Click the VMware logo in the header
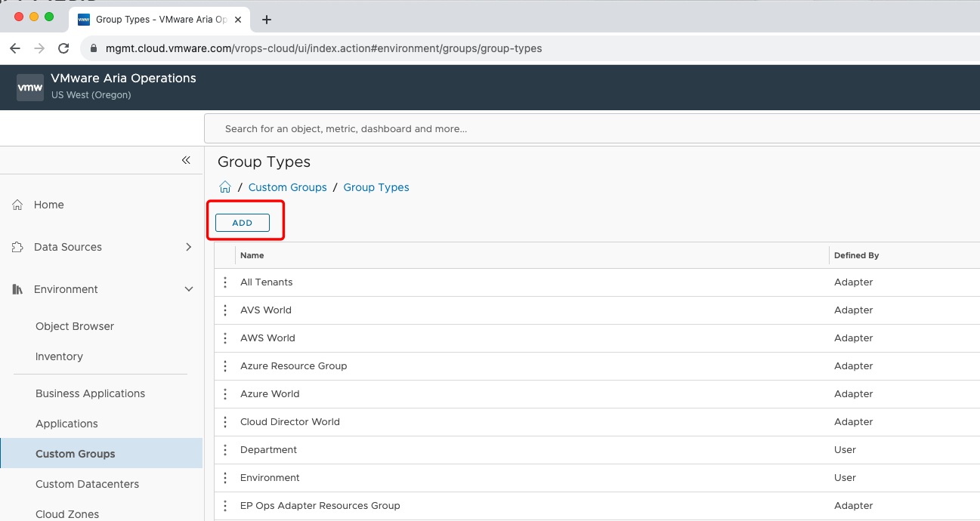 tap(29, 86)
